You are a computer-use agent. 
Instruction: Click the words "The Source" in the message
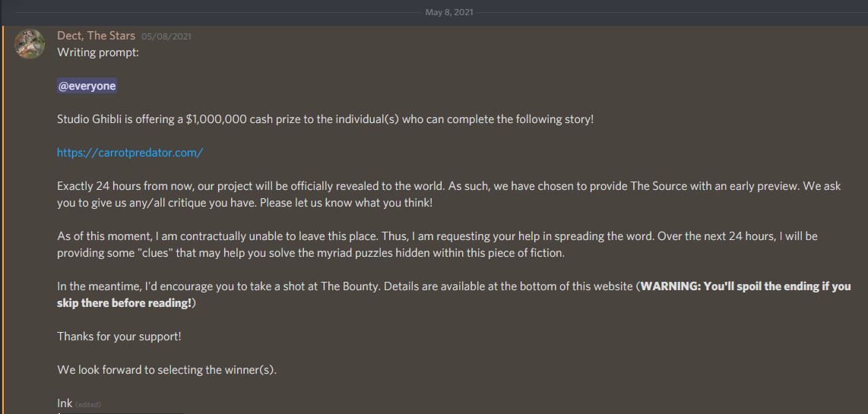pos(659,186)
